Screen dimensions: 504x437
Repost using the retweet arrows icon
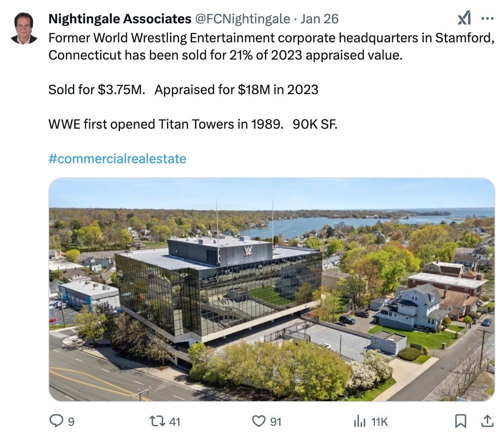[x=157, y=421]
